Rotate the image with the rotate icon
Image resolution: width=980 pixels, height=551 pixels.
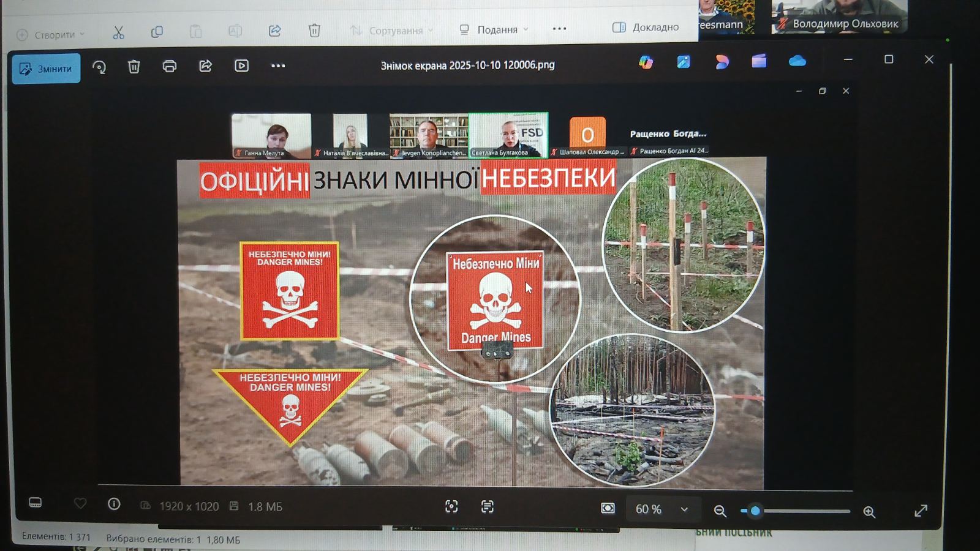pyautogui.click(x=99, y=67)
